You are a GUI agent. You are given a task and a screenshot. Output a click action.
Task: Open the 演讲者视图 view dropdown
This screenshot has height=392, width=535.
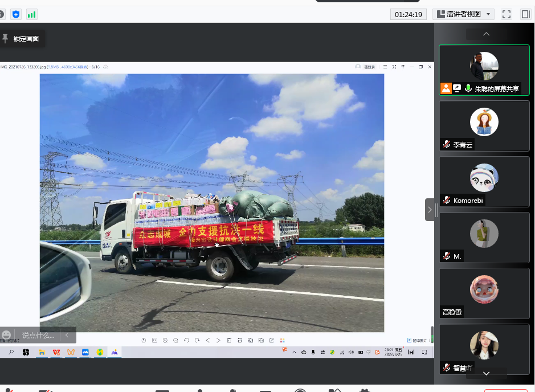point(464,14)
